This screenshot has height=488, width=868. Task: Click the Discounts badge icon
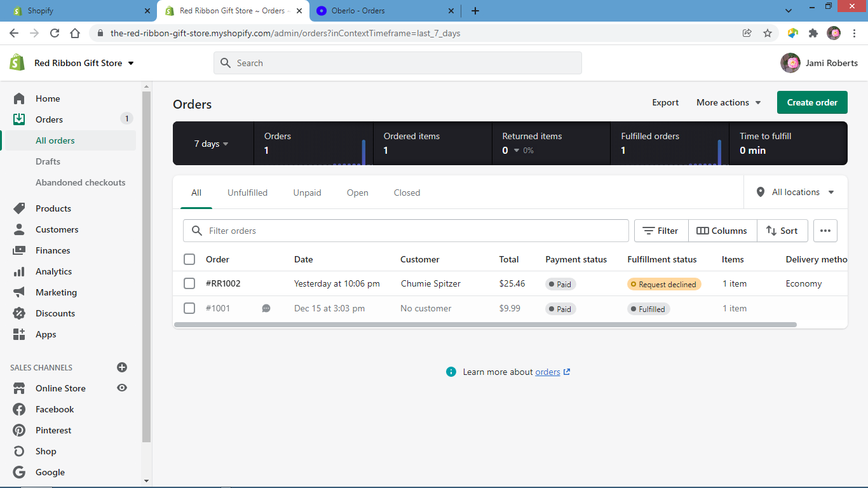click(19, 313)
